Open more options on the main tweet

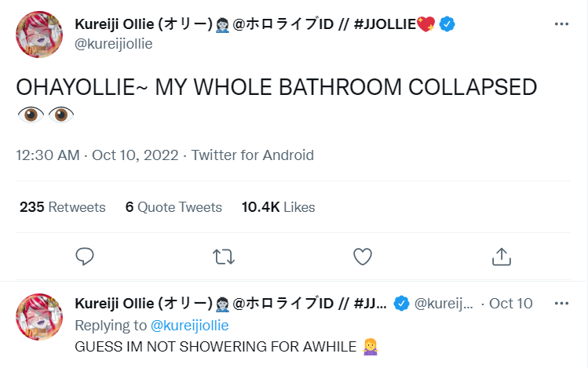pyautogui.click(x=561, y=24)
